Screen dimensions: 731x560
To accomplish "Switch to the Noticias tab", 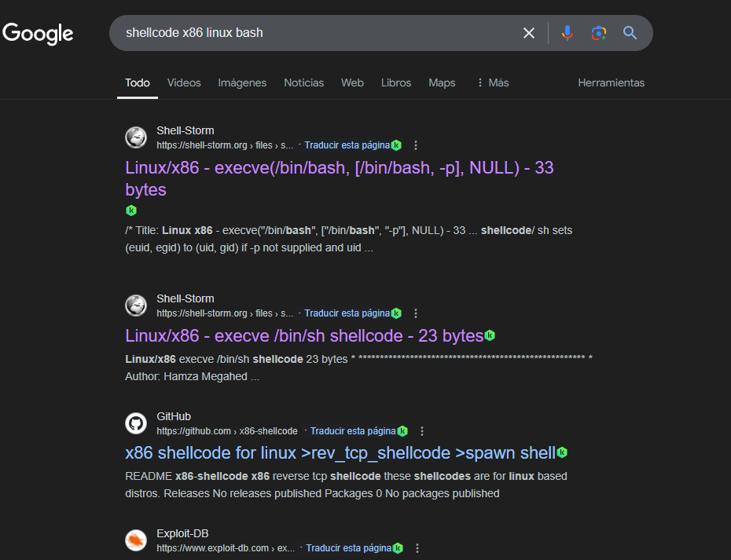I will point(304,83).
